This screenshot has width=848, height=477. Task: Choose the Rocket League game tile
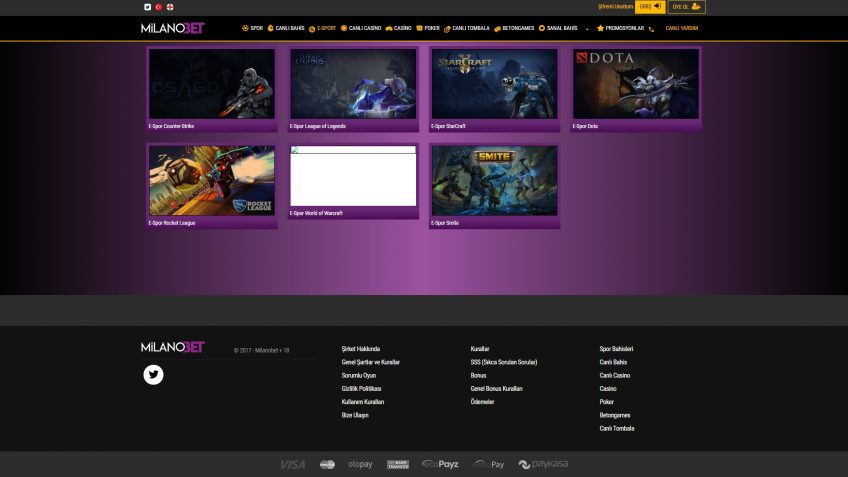coord(212,182)
